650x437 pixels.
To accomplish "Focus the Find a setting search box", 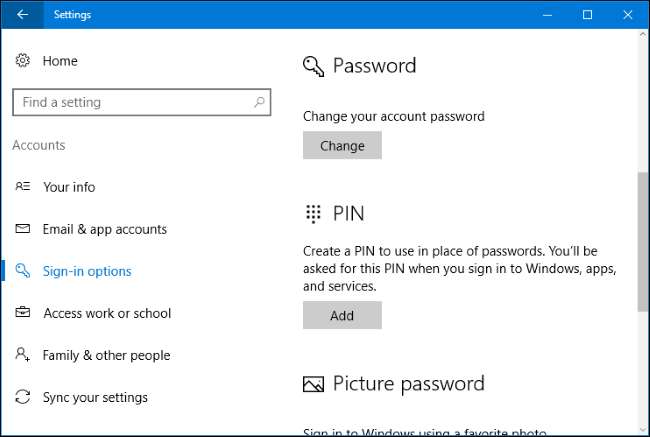I will [130, 102].
